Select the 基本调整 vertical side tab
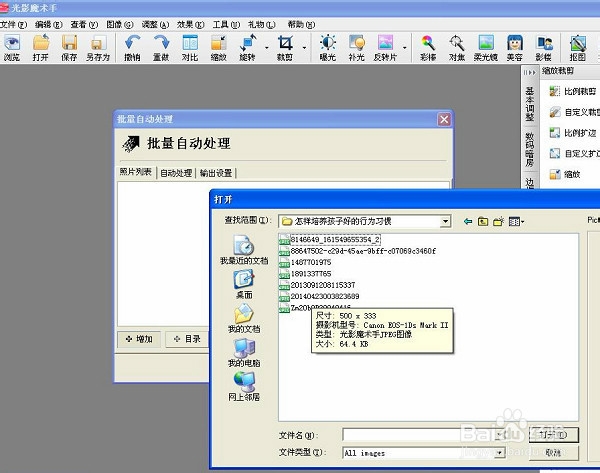Viewport: 600px width, 473px height. click(x=530, y=104)
